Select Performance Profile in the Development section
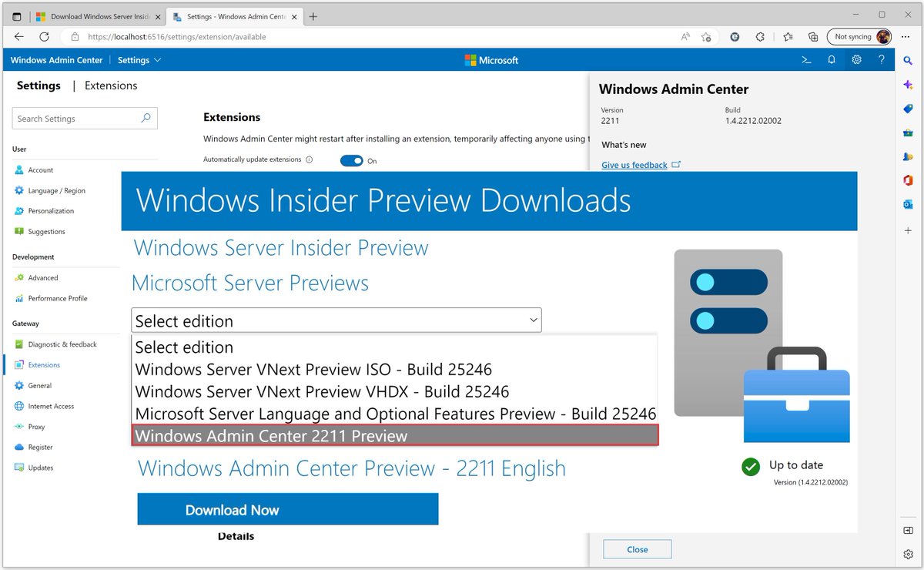Screen dimensions: 924x570 58,298
